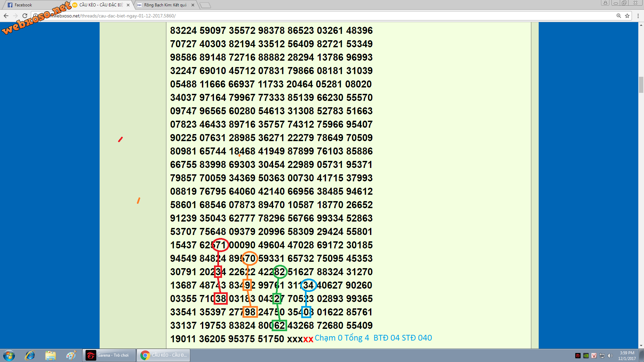644x362 pixels.
Task: Open the Paint palette icon in taskbar
Action: pyautogui.click(x=71, y=355)
